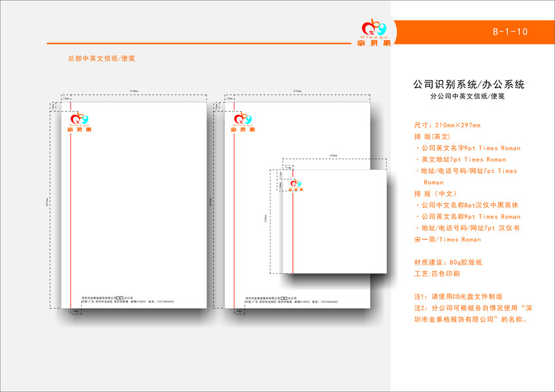
Task: Click the "297mm" height label beside the left letterhead
Action: pos(47,202)
